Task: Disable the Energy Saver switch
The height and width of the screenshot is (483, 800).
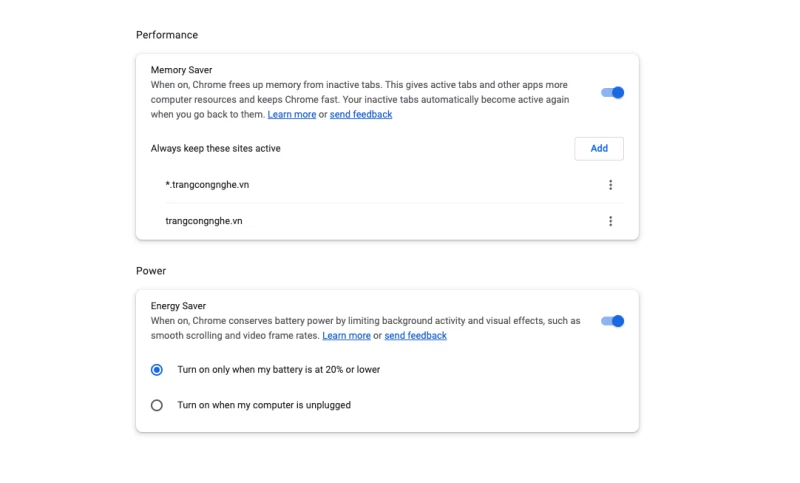Action: point(612,321)
